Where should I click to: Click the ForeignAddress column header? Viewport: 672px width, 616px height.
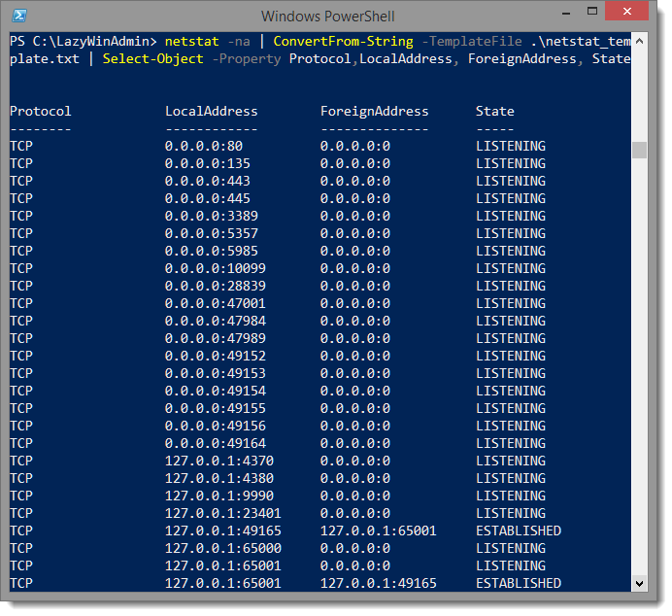(x=374, y=112)
